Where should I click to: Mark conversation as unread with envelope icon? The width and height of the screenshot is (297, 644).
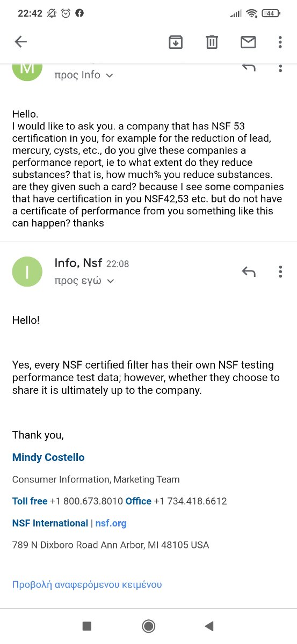(248, 42)
